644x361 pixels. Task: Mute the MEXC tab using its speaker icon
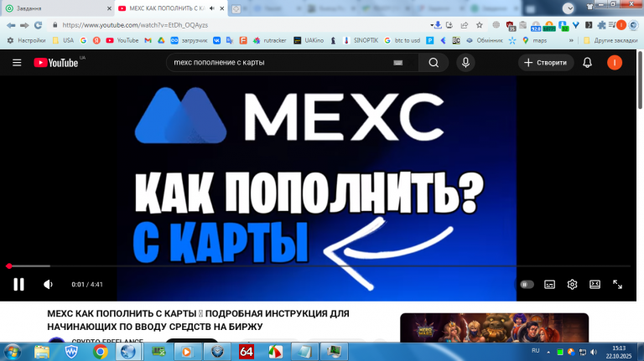point(212,8)
